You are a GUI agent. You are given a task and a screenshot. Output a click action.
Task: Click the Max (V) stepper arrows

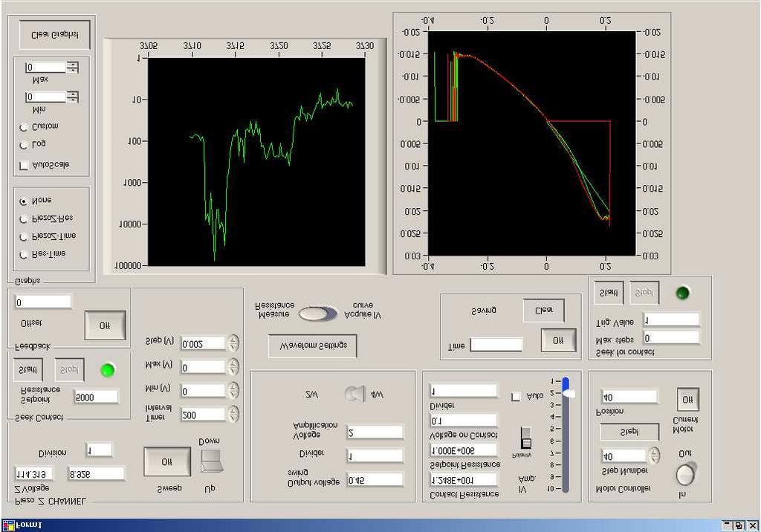coord(233,367)
